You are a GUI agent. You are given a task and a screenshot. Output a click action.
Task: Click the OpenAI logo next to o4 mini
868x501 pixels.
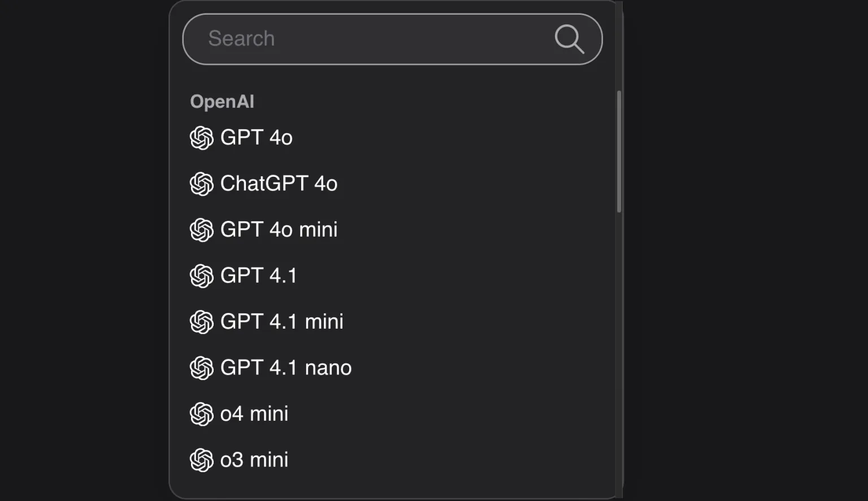coord(202,414)
